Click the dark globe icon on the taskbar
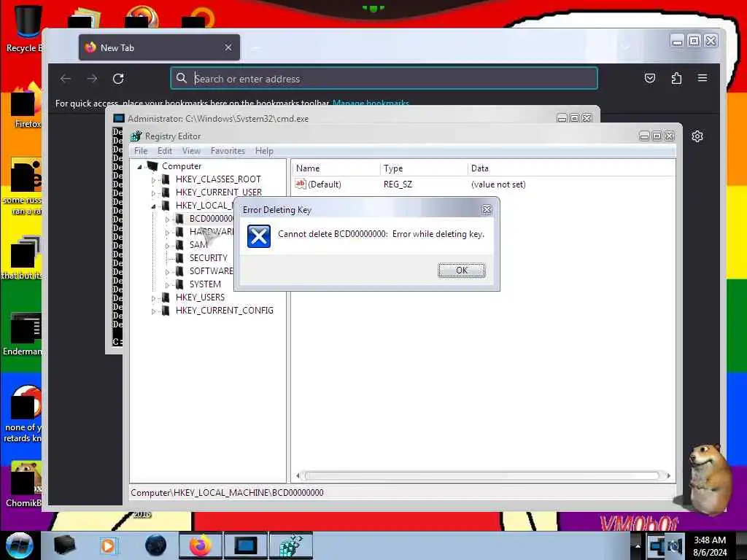Screen dimensions: 747x560 click(155, 545)
